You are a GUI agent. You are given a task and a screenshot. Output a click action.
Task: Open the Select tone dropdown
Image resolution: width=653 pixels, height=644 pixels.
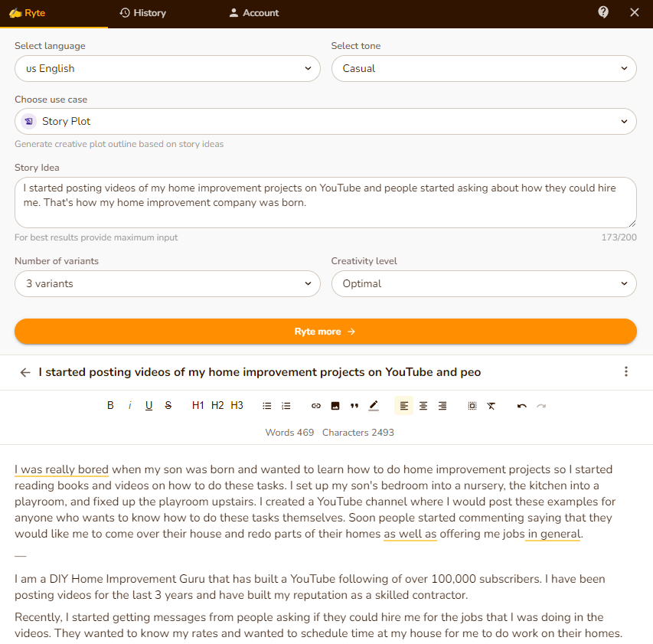coord(484,68)
